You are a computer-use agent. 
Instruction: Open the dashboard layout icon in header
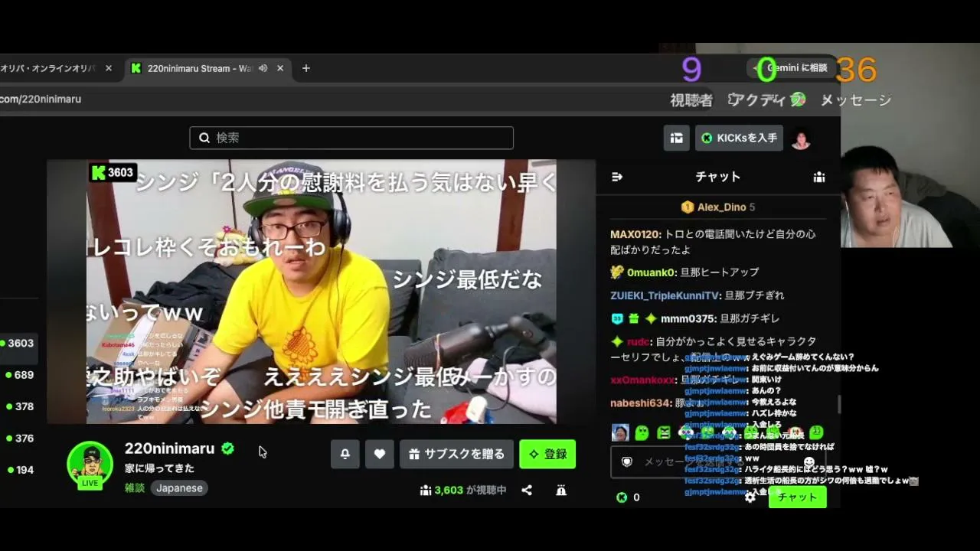click(x=677, y=138)
